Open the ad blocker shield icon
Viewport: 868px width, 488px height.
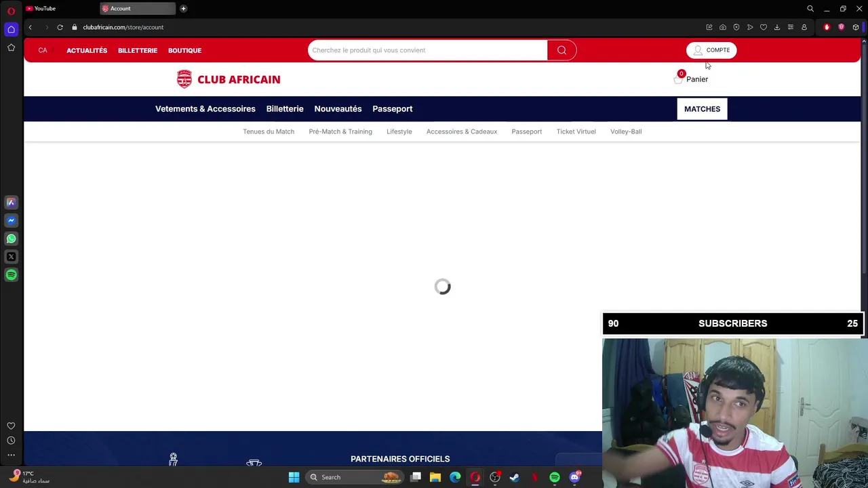[x=736, y=27]
